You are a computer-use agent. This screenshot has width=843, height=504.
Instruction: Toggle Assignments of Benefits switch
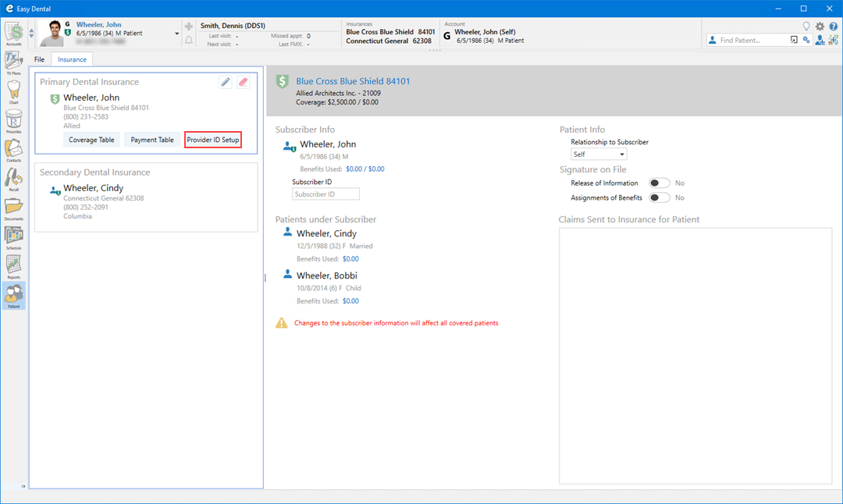pos(660,198)
